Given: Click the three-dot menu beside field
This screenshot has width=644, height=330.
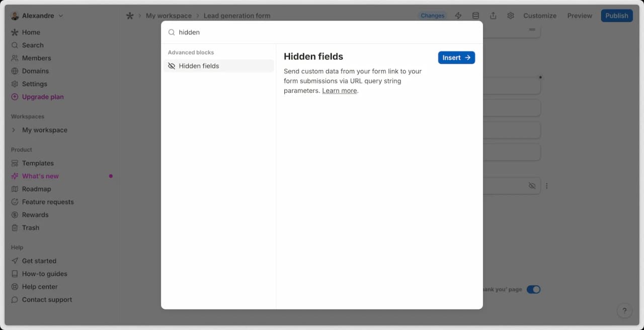Looking at the screenshot, I should [x=547, y=186].
